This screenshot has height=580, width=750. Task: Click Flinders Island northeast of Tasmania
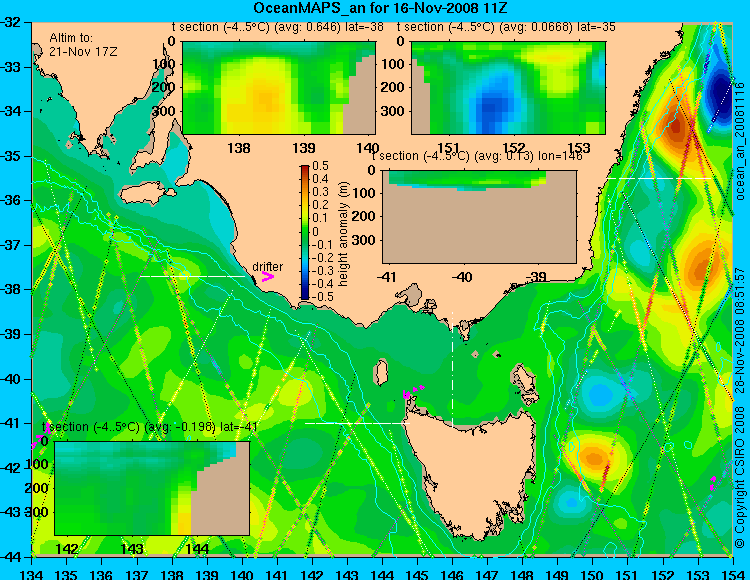point(525,383)
